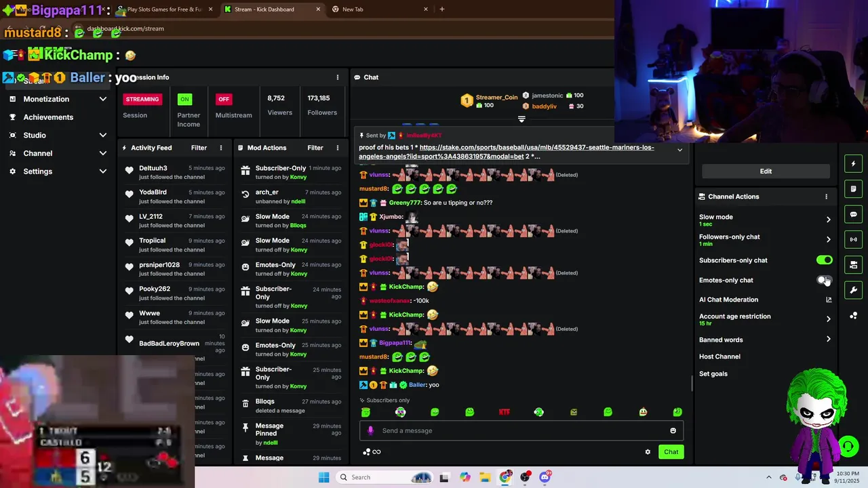868x488 pixels.
Task: Click the STREAMING session badge
Action: pyautogui.click(x=142, y=99)
